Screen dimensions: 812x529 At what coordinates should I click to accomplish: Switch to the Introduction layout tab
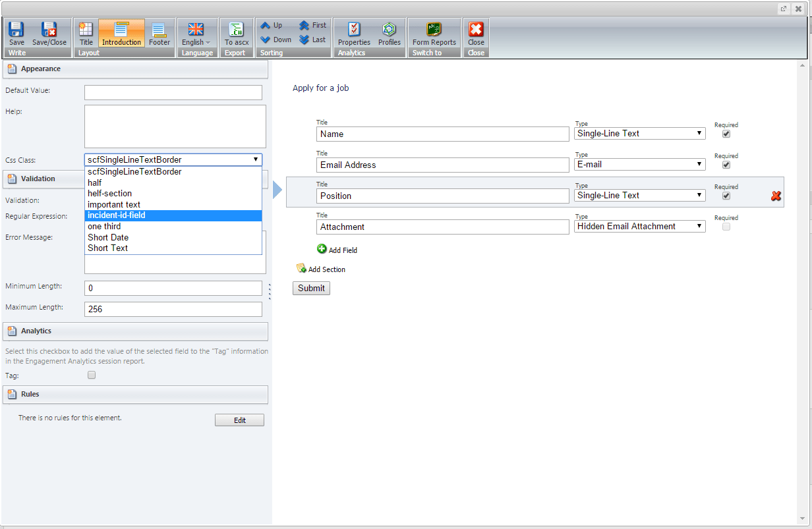(121, 33)
